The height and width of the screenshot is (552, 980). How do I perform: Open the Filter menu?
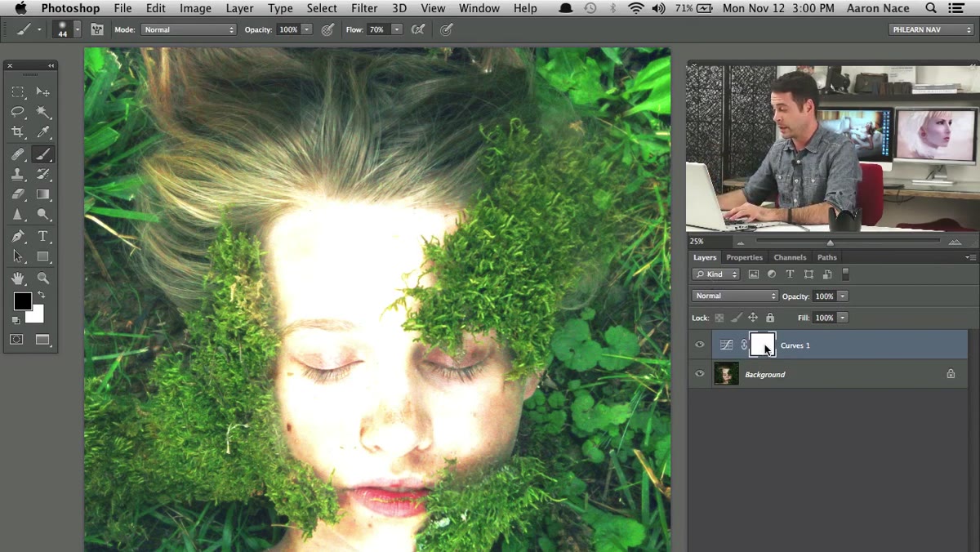364,8
